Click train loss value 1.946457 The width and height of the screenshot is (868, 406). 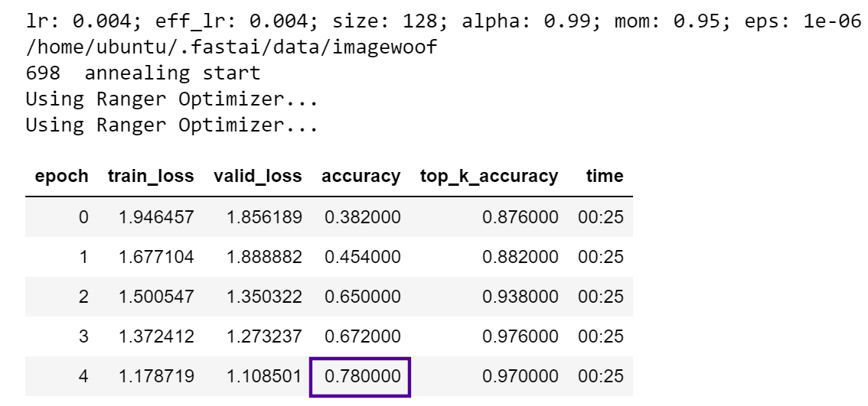point(157,217)
